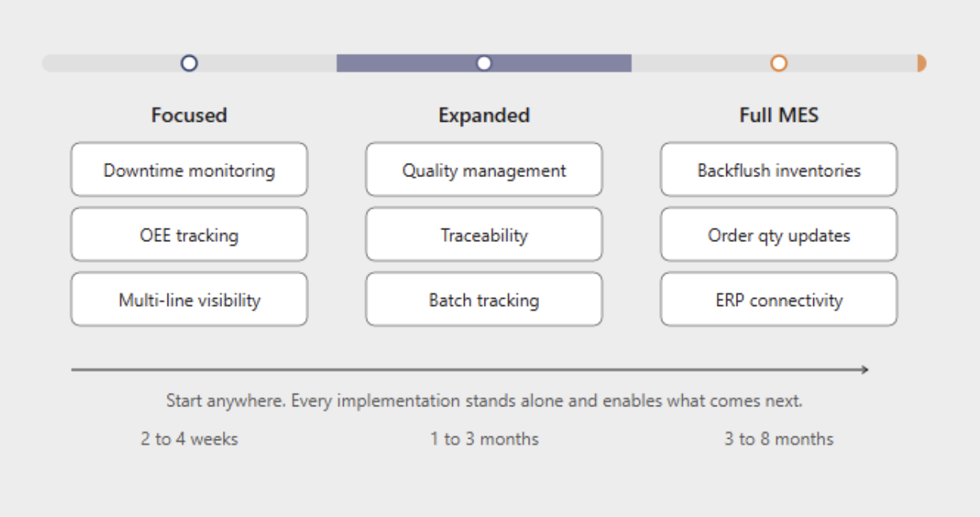Screen dimensions: 980x517
Task: Click the Multi-line visibility card
Action: tap(189, 300)
